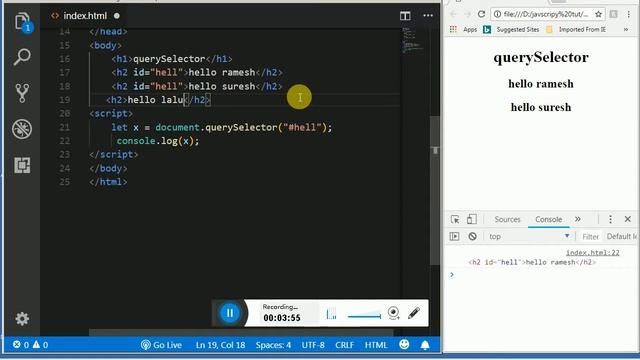640x360 pixels.
Task: Open the top context dropdown
Action: coord(529,236)
